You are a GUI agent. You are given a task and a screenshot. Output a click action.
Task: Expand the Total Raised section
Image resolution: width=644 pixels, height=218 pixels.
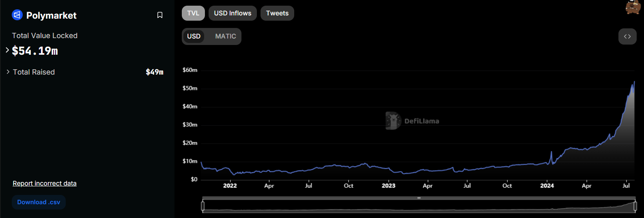click(8, 72)
